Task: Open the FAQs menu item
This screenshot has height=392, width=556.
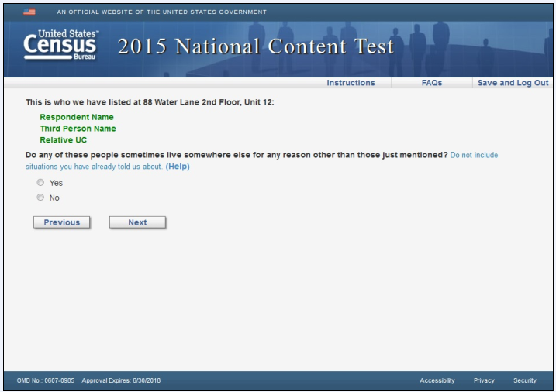Action: pyautogui.click(x=431, y=83)
